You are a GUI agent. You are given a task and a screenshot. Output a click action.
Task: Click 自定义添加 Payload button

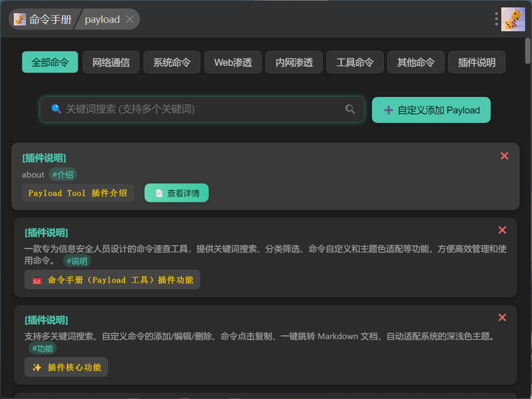pyautogui.click(x=431, y=110)
